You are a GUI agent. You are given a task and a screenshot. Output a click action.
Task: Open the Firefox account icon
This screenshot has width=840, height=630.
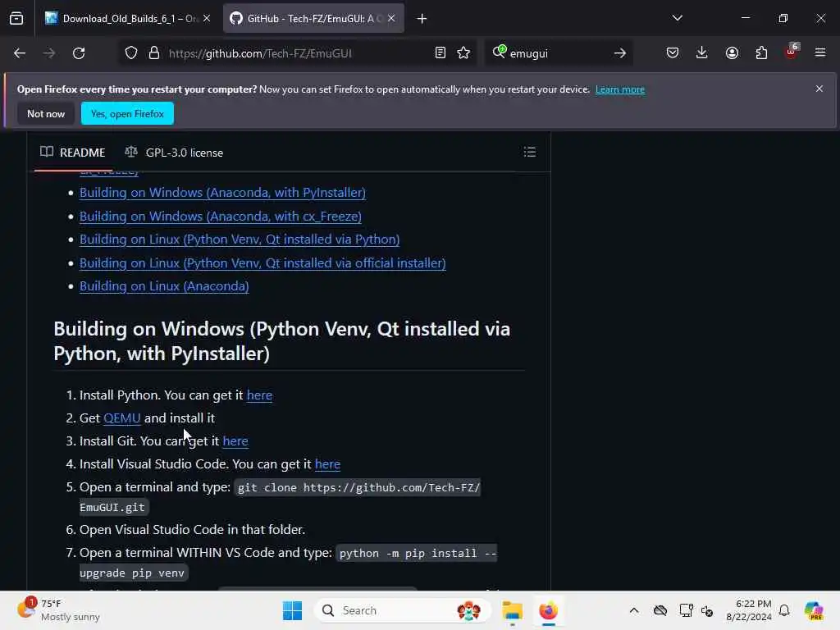pyautogui.click(x=732, y=53)
